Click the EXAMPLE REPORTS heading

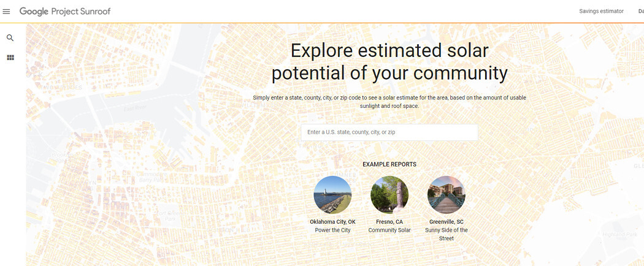pos(389,164)
